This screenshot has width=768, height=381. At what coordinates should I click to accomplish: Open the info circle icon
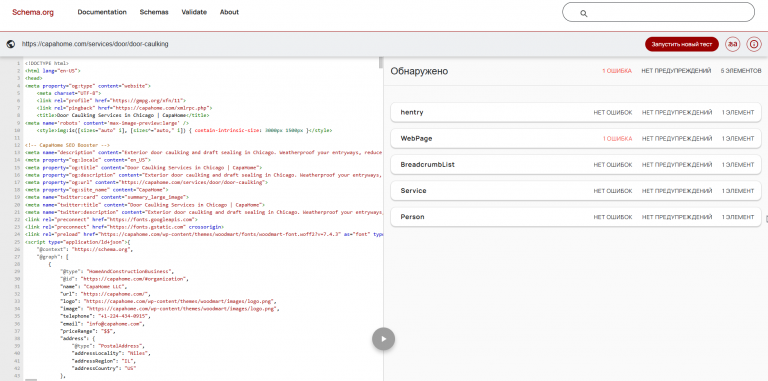[x=754, y=44]
